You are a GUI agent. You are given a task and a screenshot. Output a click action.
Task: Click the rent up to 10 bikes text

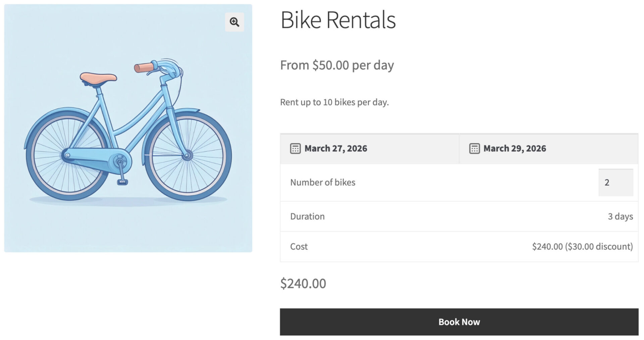coord(334,102)
